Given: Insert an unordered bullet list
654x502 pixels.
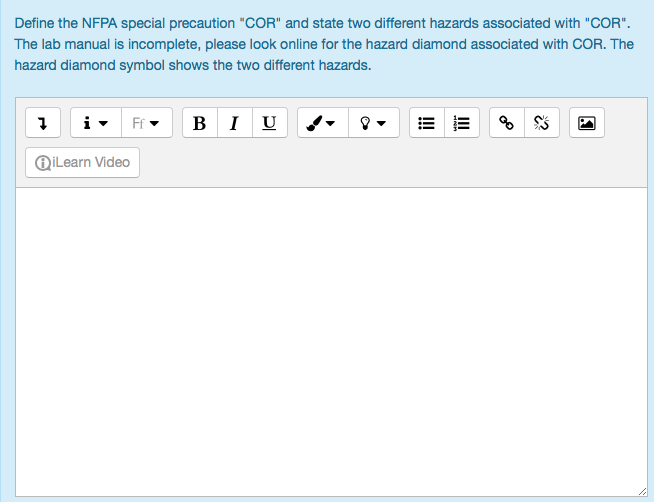Looking at the screenshot, I should [x=427, y=123].
